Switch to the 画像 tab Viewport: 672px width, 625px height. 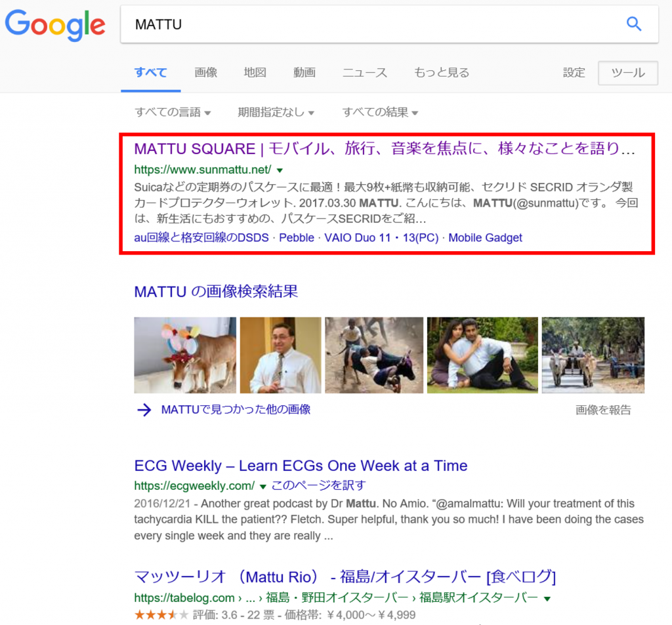pos(205,72)
